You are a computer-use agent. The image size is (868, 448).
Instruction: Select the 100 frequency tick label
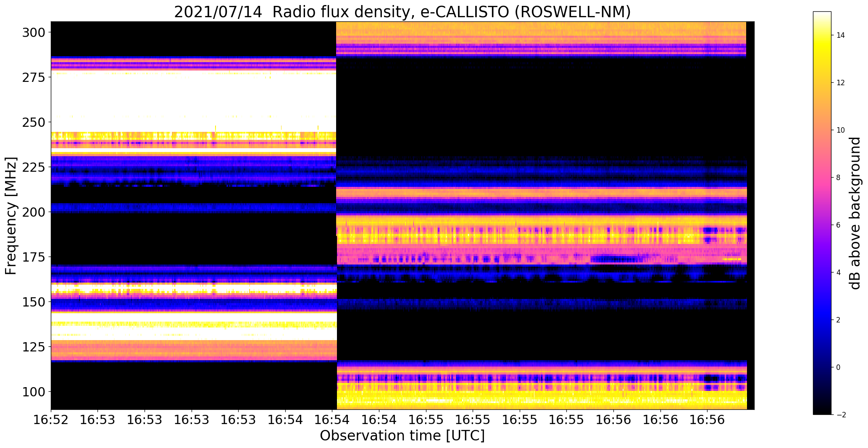(x=33, y=392)
